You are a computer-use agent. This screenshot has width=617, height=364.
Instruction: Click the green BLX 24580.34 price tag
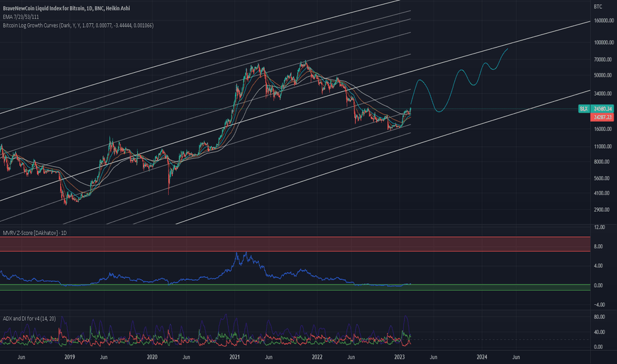pos(596,109)
